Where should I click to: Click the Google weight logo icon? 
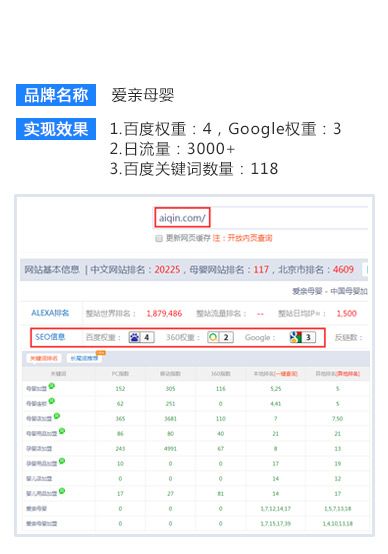coord(296,337)
